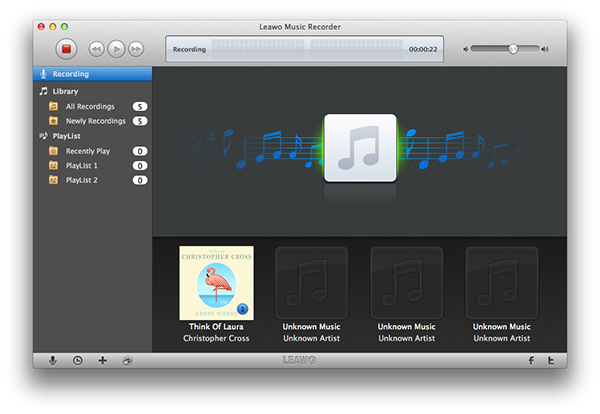Screen dimensions: 600x414
Task: Adjust the volume slider knob
Action: (x=513, y=48)
